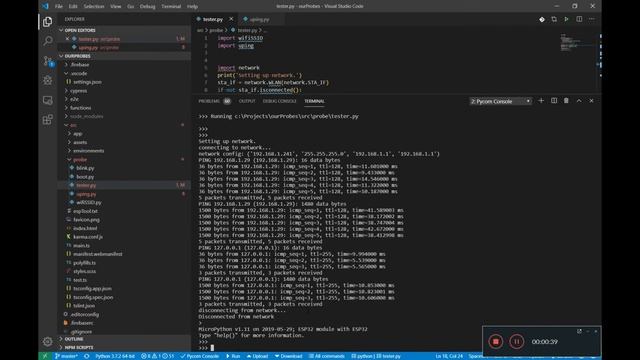Kill the terminal with trash icon
The width and height of the screenshot is (640, 360).
tap(566, 101)
